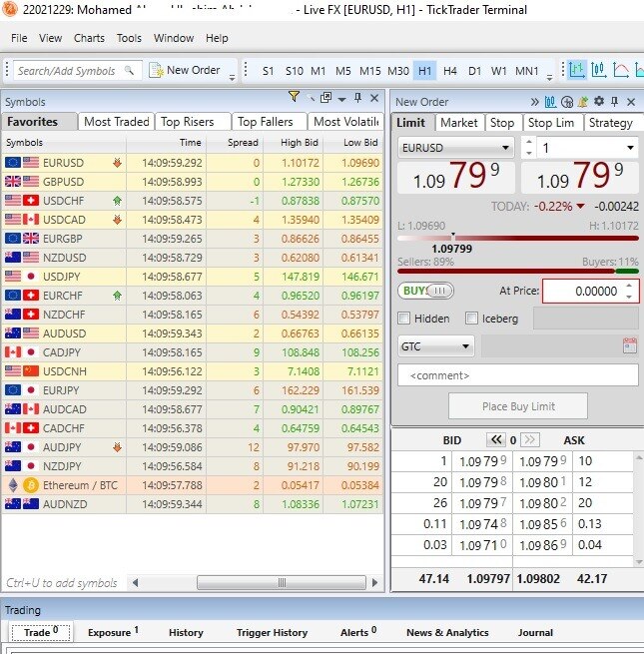Toggle the BUY/SELL side switch

[x=426, y=291]
